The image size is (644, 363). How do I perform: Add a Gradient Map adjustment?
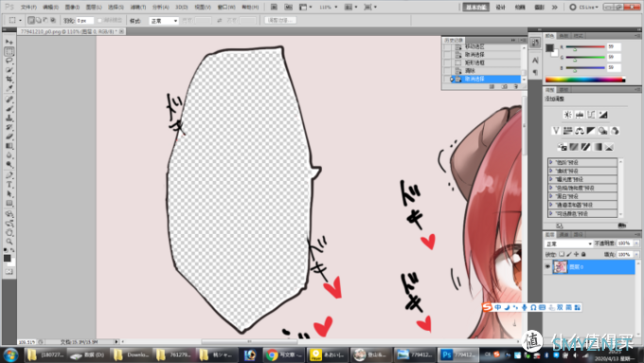coord(598,147)
